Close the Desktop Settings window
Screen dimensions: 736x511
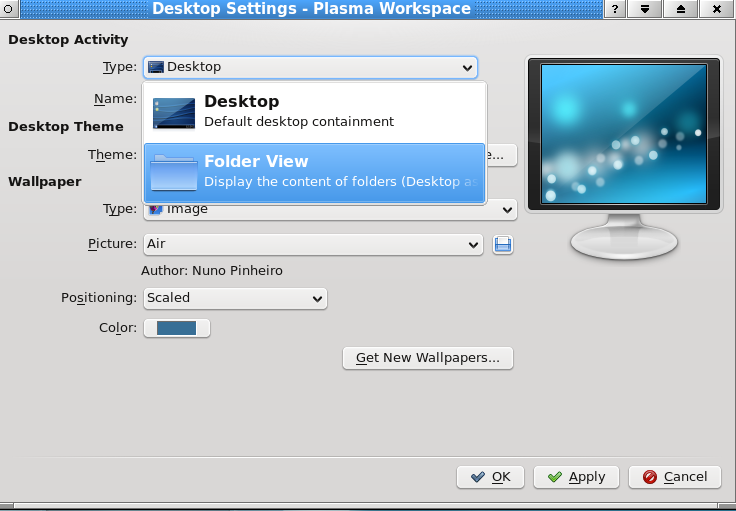click(717, 9)
